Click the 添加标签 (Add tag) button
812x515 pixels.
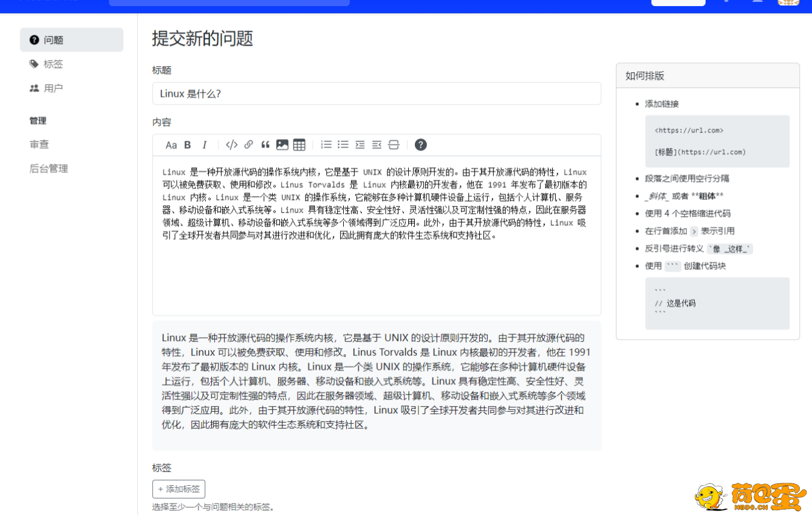(x=179, y=489)
